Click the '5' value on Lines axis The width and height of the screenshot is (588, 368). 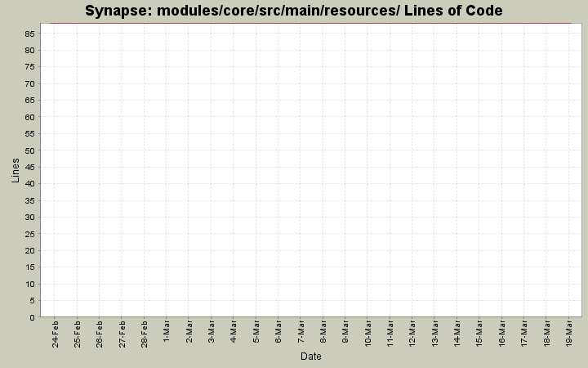33,301
